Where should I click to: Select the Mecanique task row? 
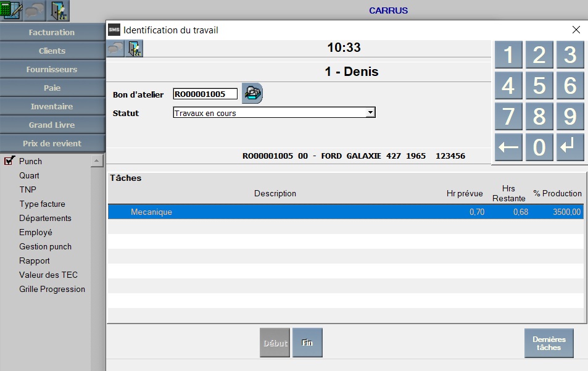(x=346, y=212)
